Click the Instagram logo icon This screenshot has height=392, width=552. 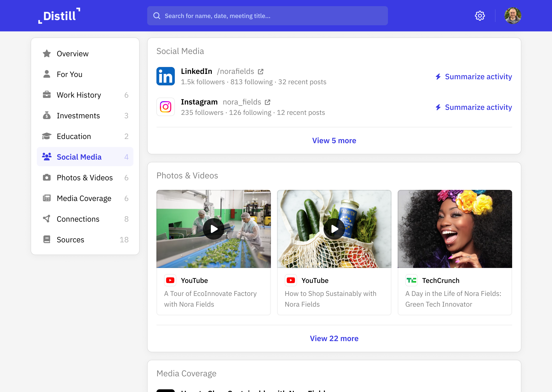[166, 107]
